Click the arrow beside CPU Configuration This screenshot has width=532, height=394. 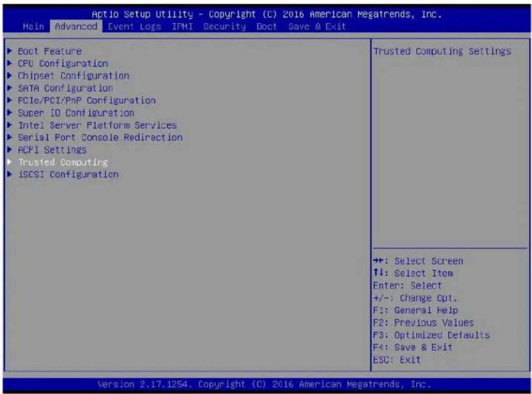[x=10, y=63]
